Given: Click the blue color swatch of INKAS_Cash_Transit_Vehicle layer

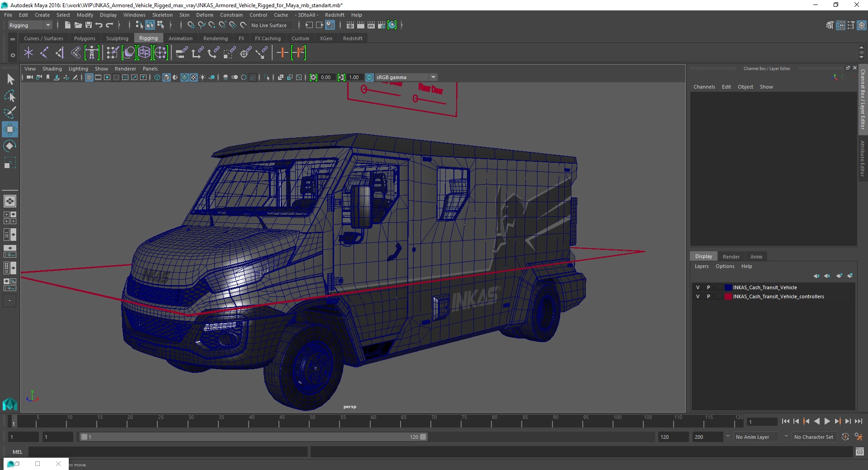Looking at the screenshot, I should (728, 287).
